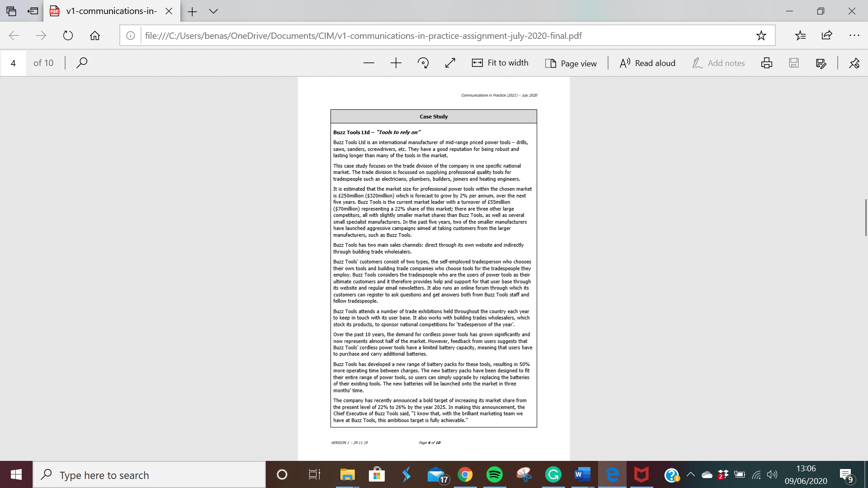Pin the PDF toolbar
868x488 pixels.
point(854,63)
